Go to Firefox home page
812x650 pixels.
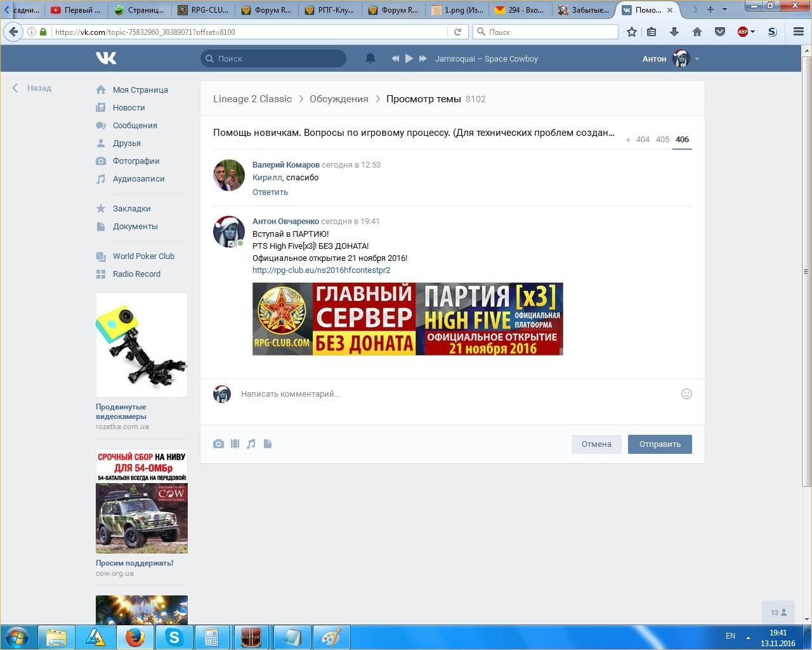(x=697, y=32)
